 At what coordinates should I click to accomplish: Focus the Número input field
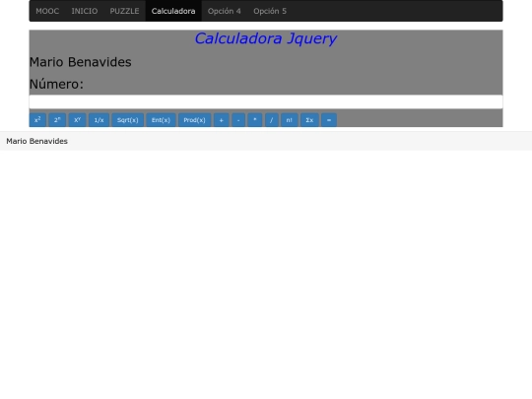click(x=266, y=101)
